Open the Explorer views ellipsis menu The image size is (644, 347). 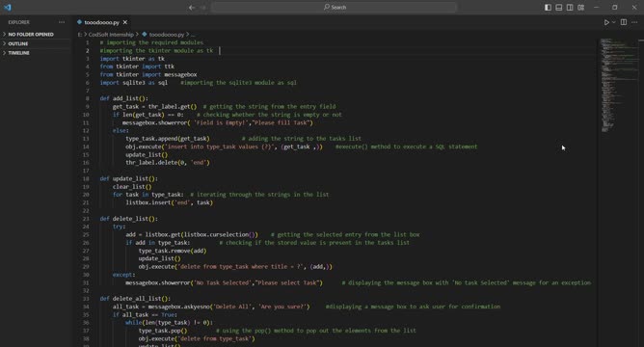(62, 22)
